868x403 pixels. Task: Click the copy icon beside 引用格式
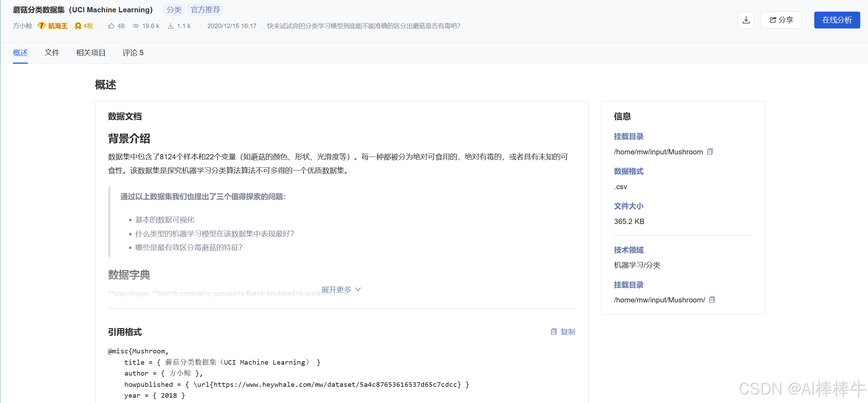click(x=553, y=332)
